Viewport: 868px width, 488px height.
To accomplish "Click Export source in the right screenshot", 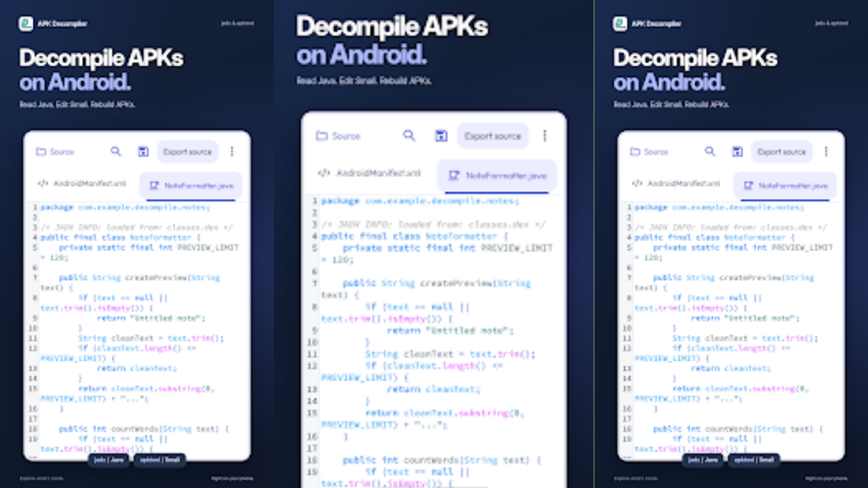I will [782, 152].
